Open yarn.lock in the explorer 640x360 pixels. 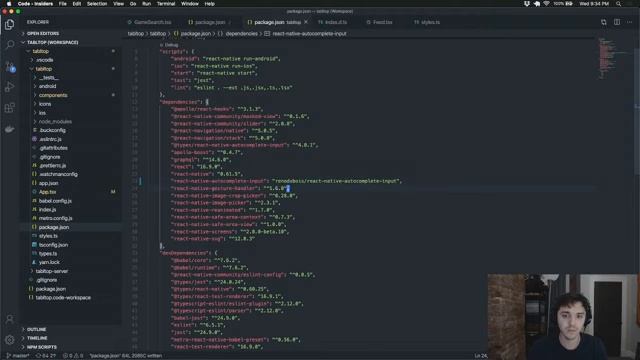pos(49,262)
